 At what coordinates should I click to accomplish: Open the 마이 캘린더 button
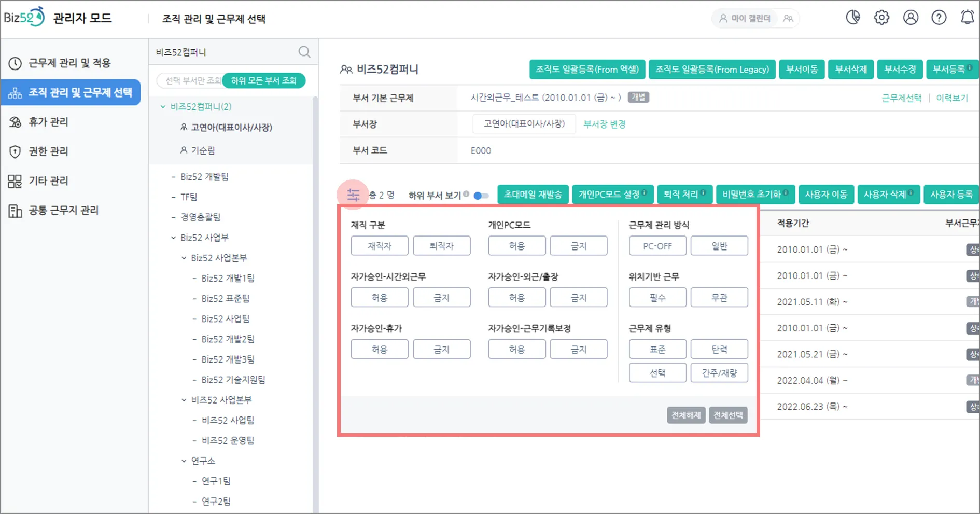point(745,19)
